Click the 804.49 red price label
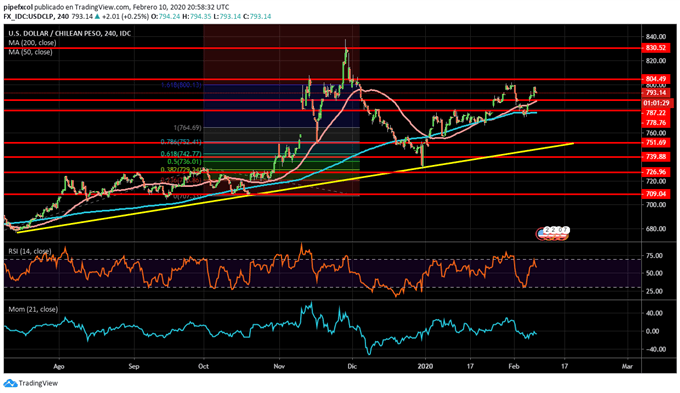Screen dimensions: 680x393 click(655, 79)
